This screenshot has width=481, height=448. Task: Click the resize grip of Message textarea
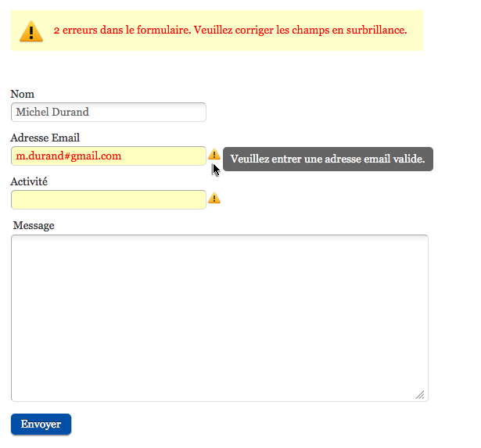tap(420, 395)
